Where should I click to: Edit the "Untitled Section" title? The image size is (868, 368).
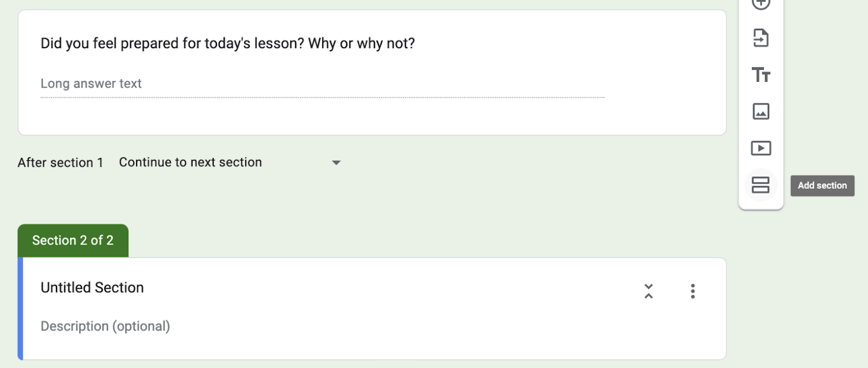[x=91, y=287]
